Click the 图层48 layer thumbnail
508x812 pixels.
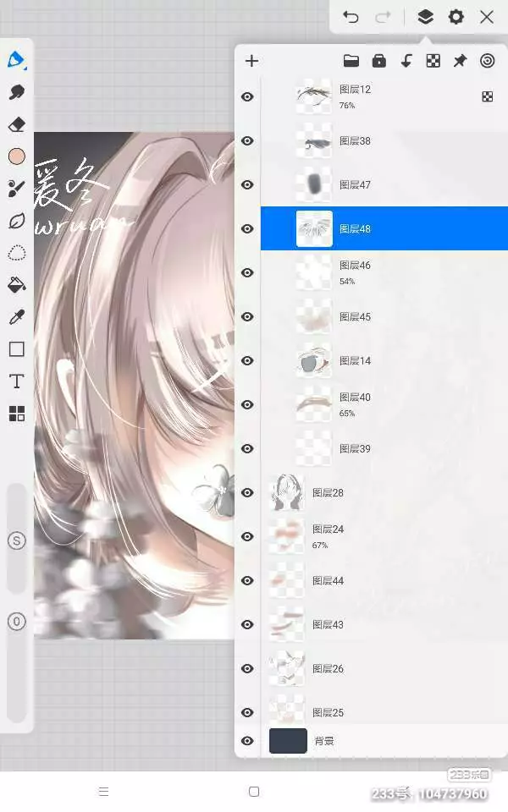click(x=314, y=228)
